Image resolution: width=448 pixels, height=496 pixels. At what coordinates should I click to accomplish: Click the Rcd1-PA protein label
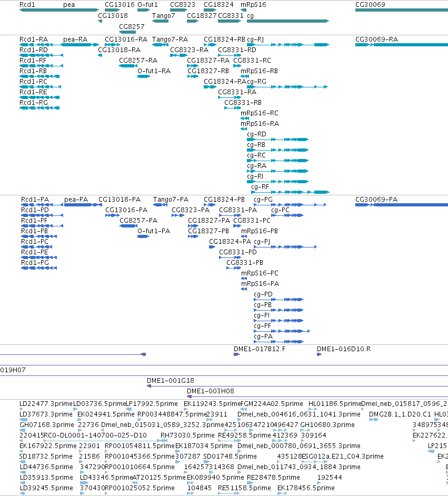click(x=35, y=199)
